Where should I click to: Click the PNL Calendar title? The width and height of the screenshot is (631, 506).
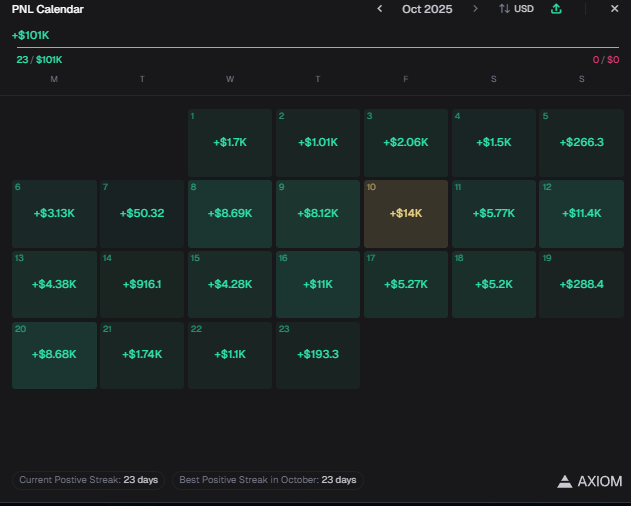(x=47, y=9)
